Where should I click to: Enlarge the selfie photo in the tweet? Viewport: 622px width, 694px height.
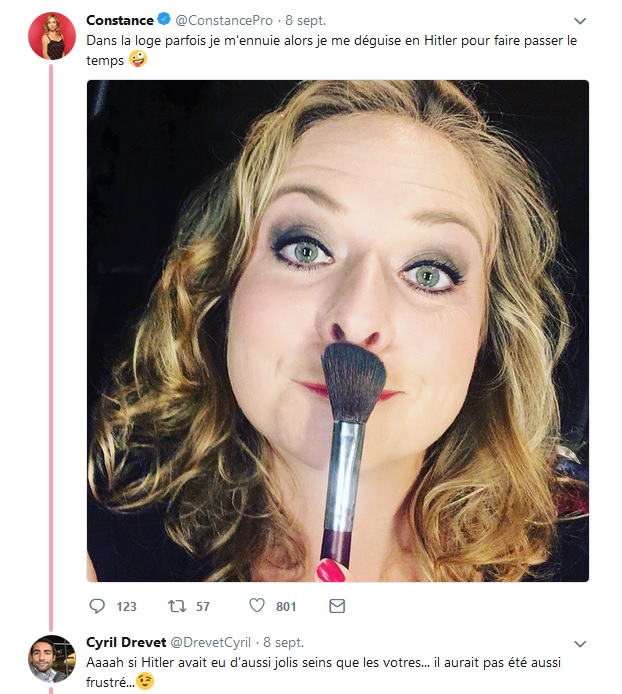[337, 330]
